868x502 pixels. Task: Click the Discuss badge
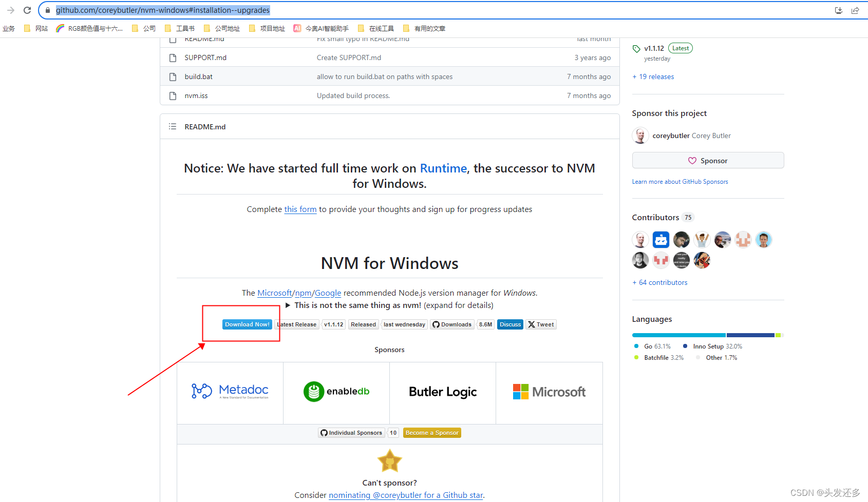point(510,324)
